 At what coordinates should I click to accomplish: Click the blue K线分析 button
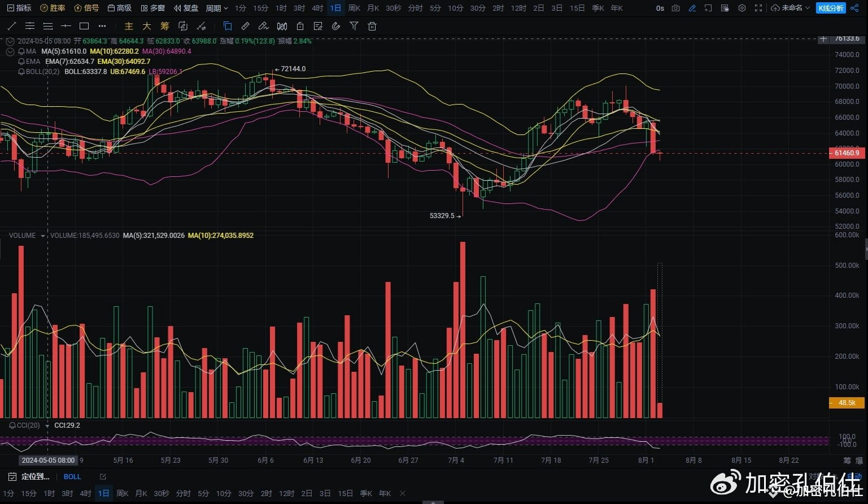coord(831,8)
